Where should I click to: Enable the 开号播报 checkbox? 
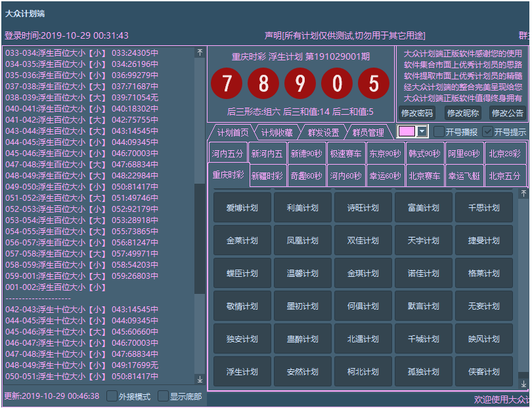click(439, 132)
